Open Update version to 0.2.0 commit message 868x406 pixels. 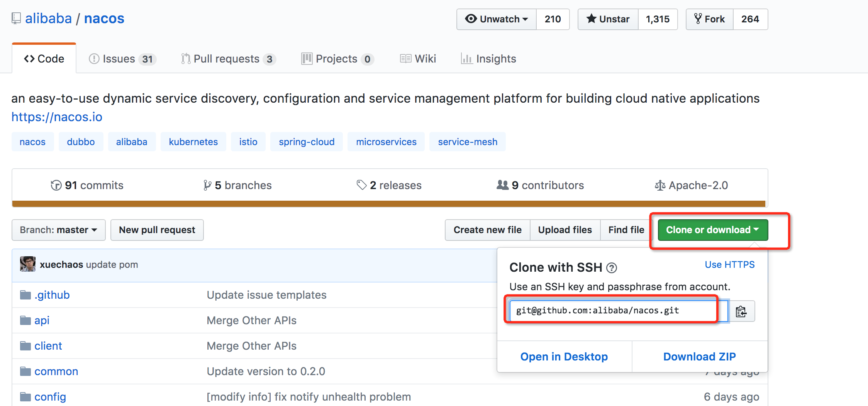[266, 371]
